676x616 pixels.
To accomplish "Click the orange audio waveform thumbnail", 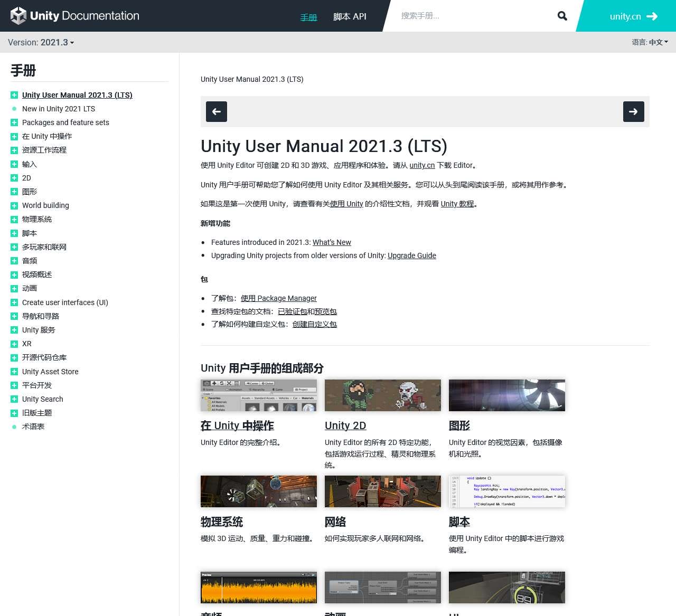I will 259,587.
